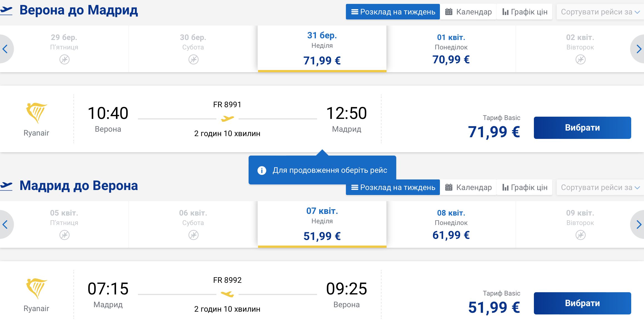Open the return flight Календар view
This screenshot has width=644, height=325.
pos(468,187)
